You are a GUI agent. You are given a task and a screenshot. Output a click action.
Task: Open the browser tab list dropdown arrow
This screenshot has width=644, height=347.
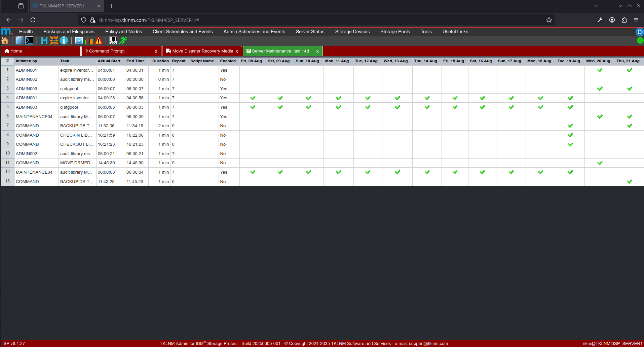click(x=596, y=6)
